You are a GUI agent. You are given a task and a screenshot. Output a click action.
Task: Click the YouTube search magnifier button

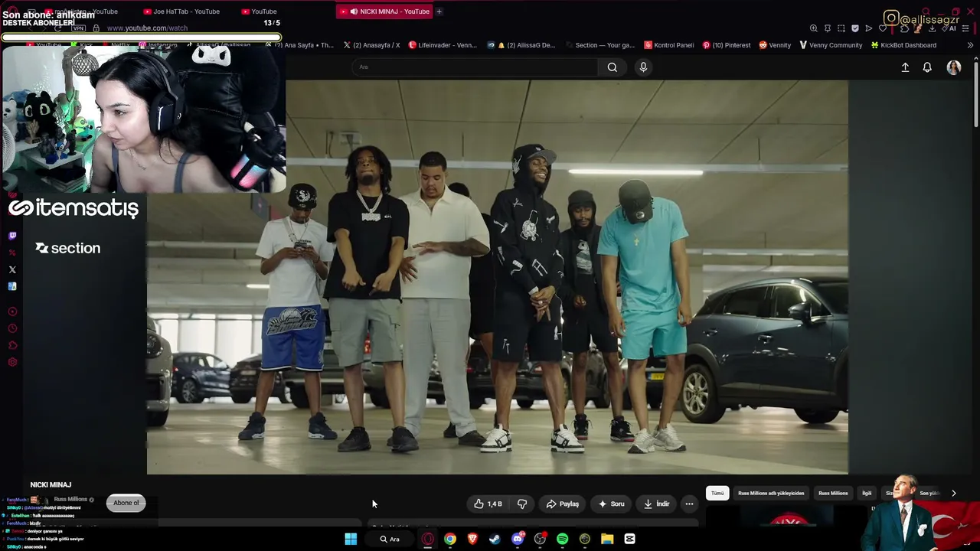pos(612,67)
